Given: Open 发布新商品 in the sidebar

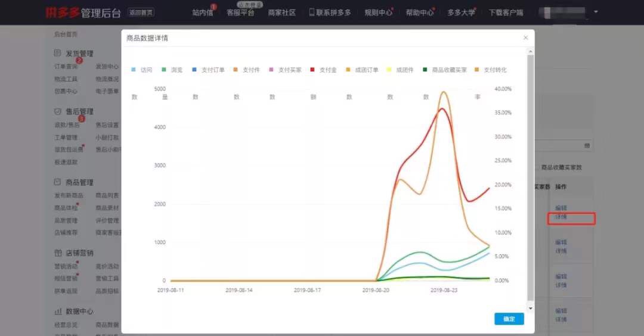Looking at the screenshot, I should (69, 195).
